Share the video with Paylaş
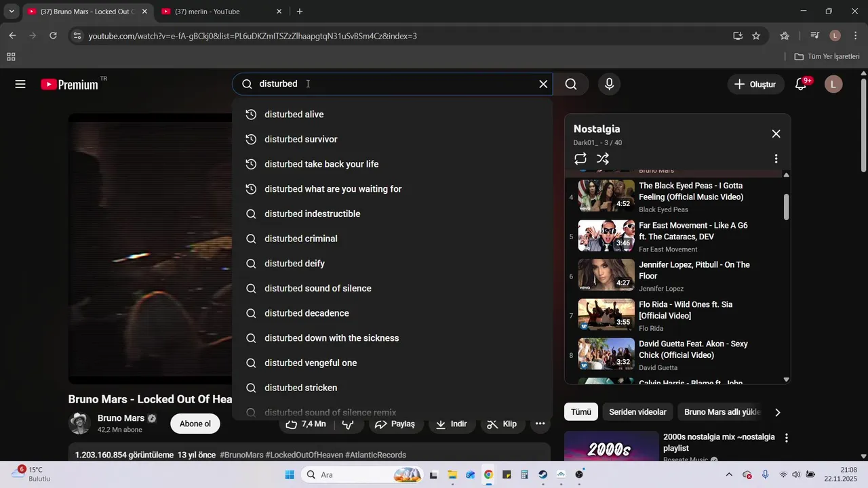Screen dimensions: 868x488 [396, 424]
